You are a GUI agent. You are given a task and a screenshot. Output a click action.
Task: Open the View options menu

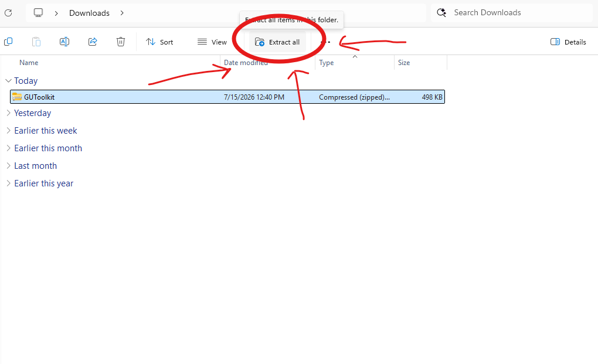212,42
